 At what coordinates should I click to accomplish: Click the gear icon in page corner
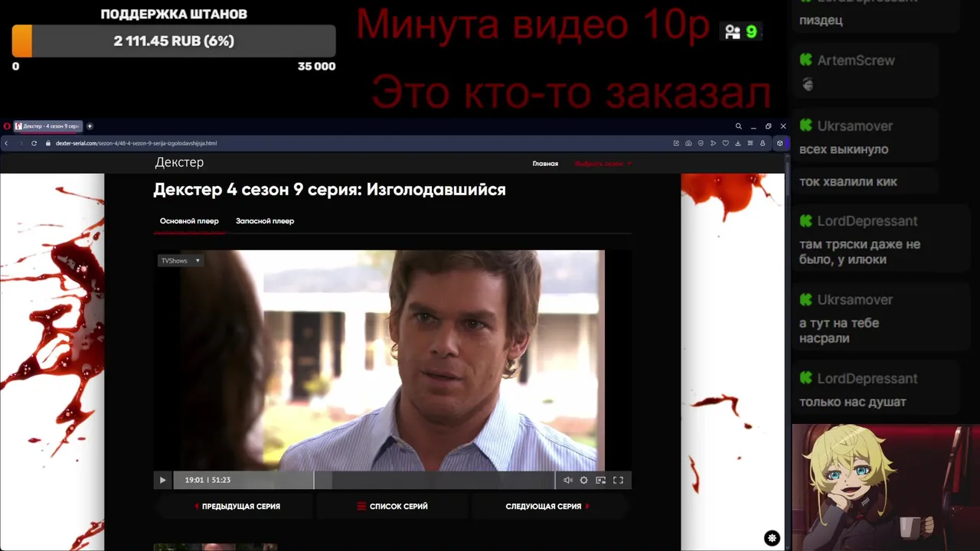(x=772, y=538)
